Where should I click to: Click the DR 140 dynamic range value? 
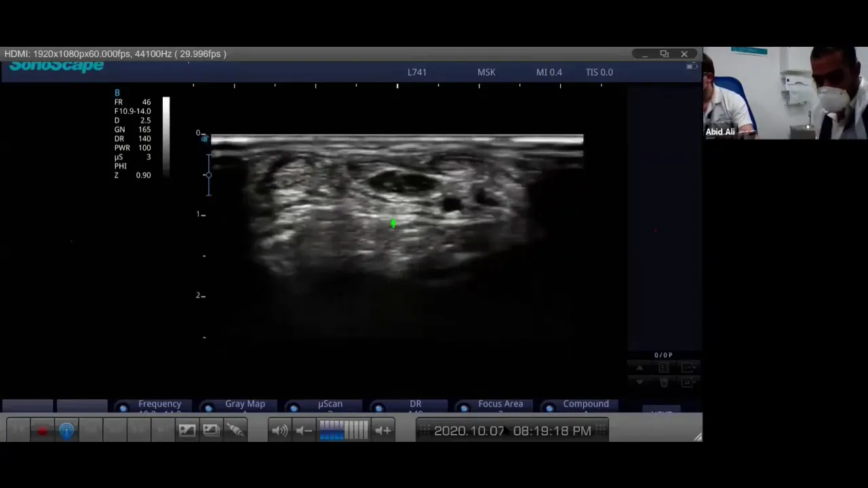133,139
